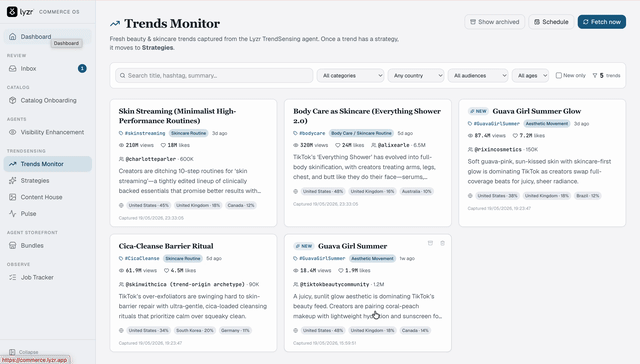Select Australia · 10% chip
This screenshot has width=640, height=364.
point(416,191)
